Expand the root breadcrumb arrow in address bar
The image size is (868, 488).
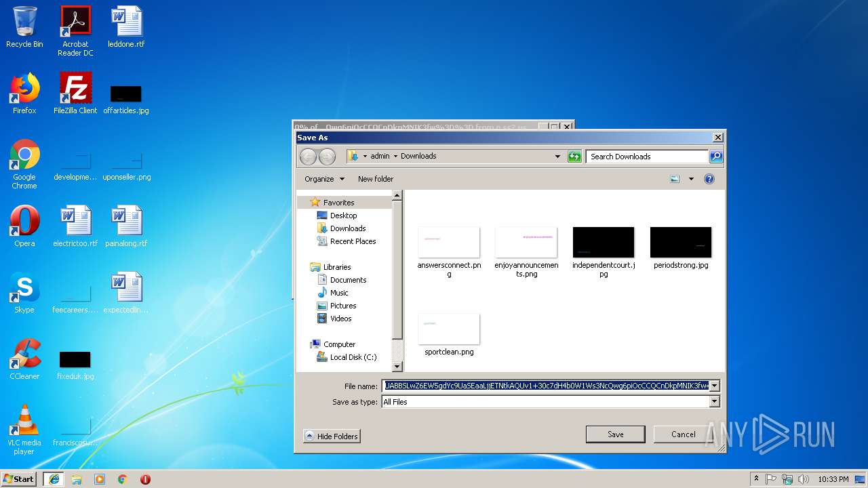point(365,157)
